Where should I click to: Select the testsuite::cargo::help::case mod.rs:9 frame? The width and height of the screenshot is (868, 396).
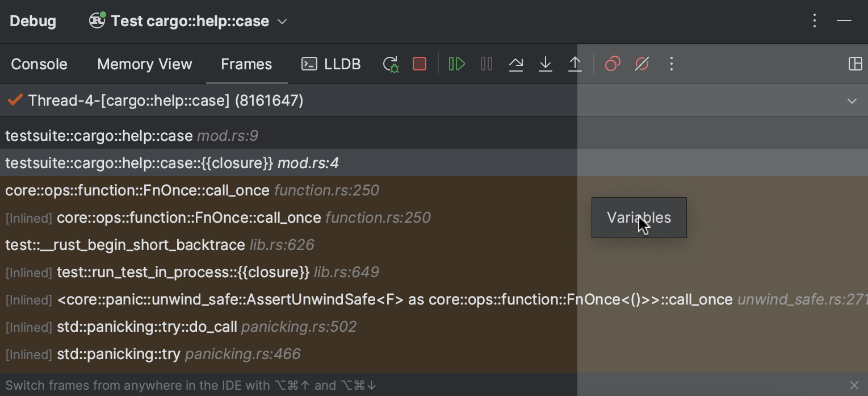tap(131, 135)
